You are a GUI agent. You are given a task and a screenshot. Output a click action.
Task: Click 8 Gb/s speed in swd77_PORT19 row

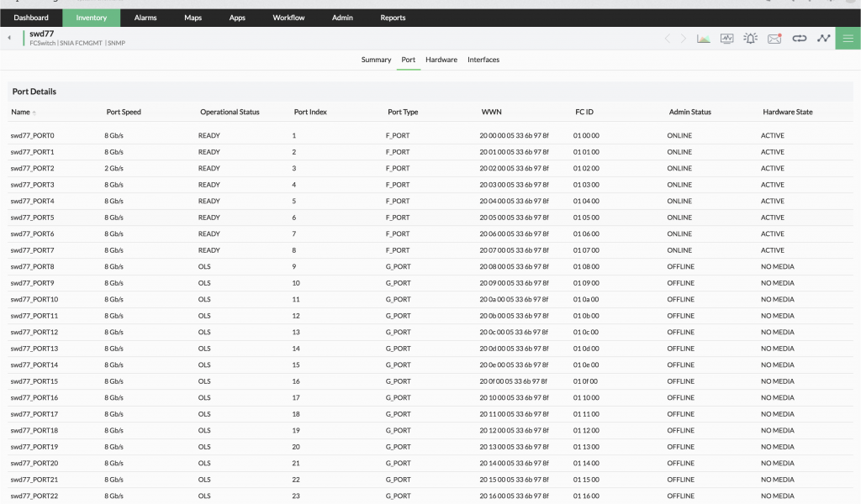[114, 448]
